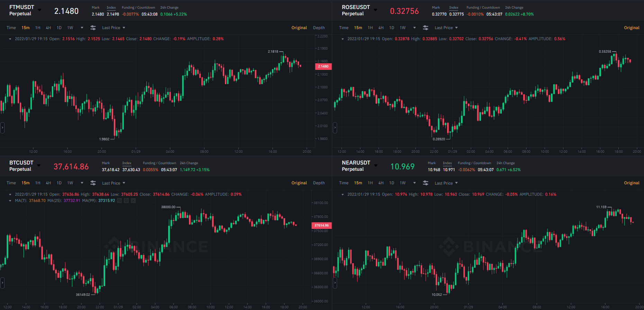Select 1W interval on ROSEUSDT chart

tap(403, 28)
